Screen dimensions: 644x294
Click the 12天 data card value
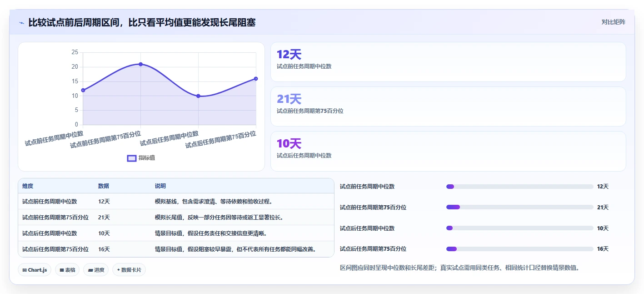pyautogui.click(x=289, y=55)
